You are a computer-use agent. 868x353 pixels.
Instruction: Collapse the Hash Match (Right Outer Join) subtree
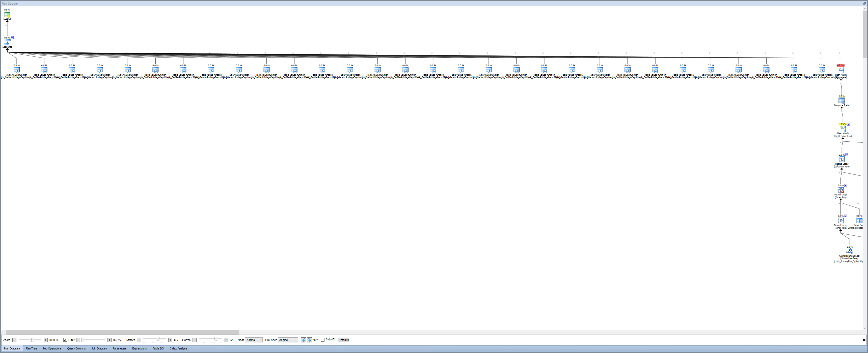click(x=848, y=124)
